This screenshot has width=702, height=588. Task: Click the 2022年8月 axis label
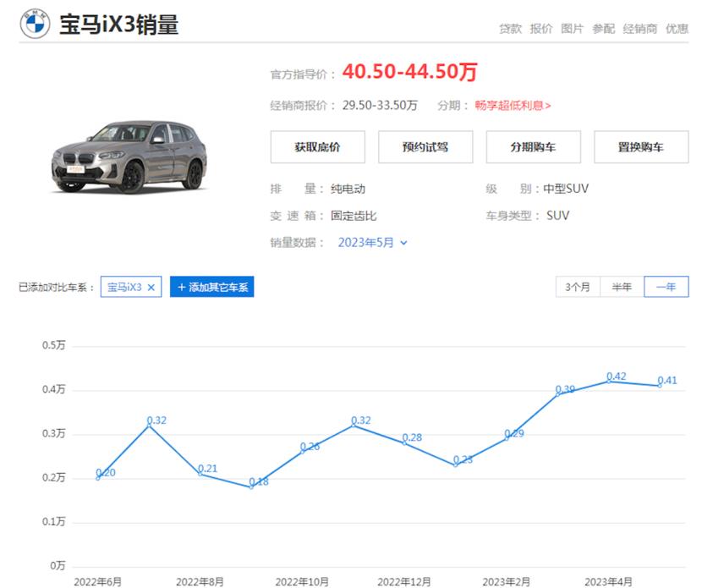point(200,581)
